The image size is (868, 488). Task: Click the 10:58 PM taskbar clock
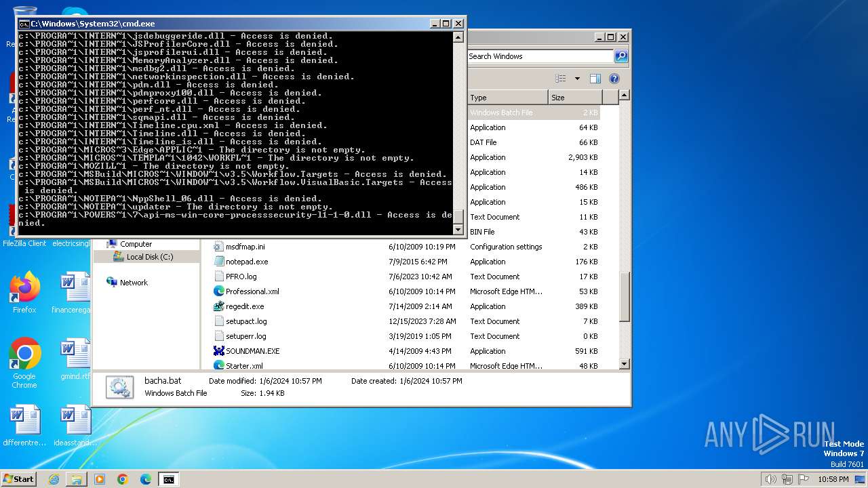pyautogui.click(x=832, y=479)
